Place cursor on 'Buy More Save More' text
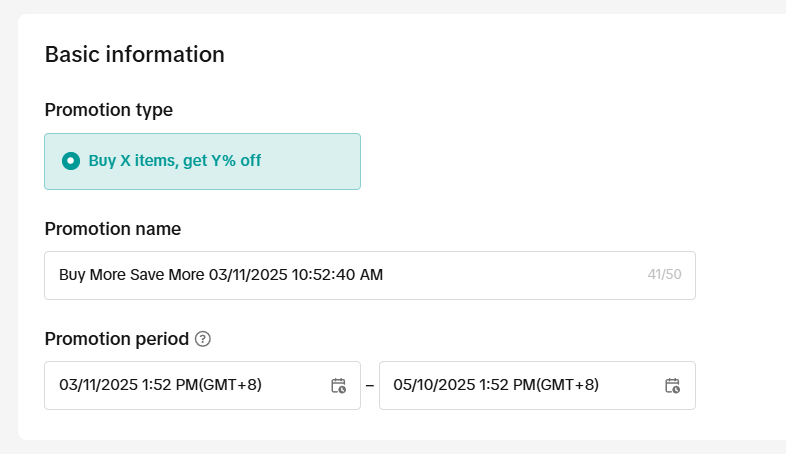 pos(132,275)
